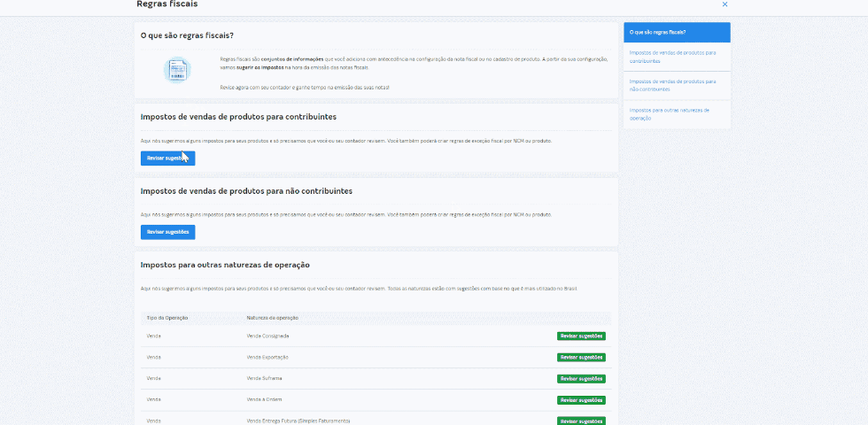Click Revisar sugestões for Venda à Ordem
Viewport: 868px width, 425px height.
coord(581,400)
